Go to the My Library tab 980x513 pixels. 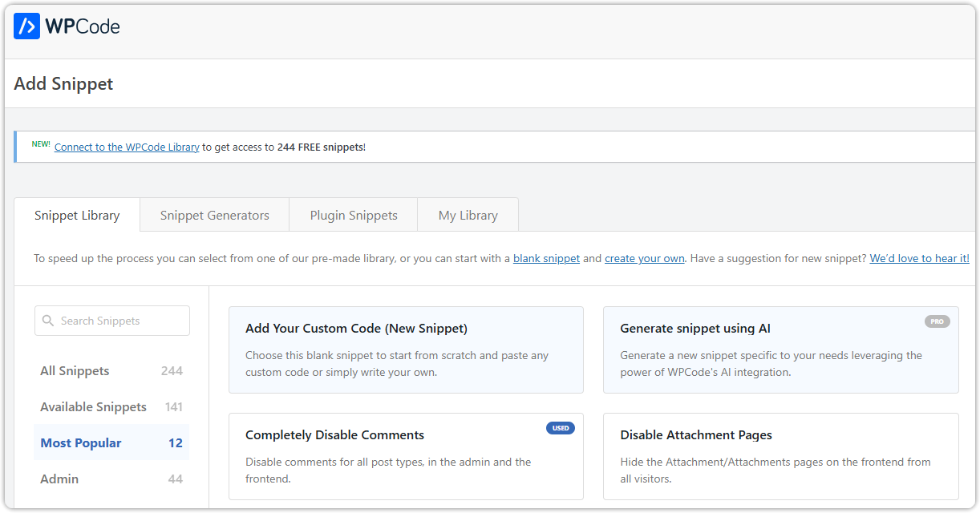tap(468, 215)
